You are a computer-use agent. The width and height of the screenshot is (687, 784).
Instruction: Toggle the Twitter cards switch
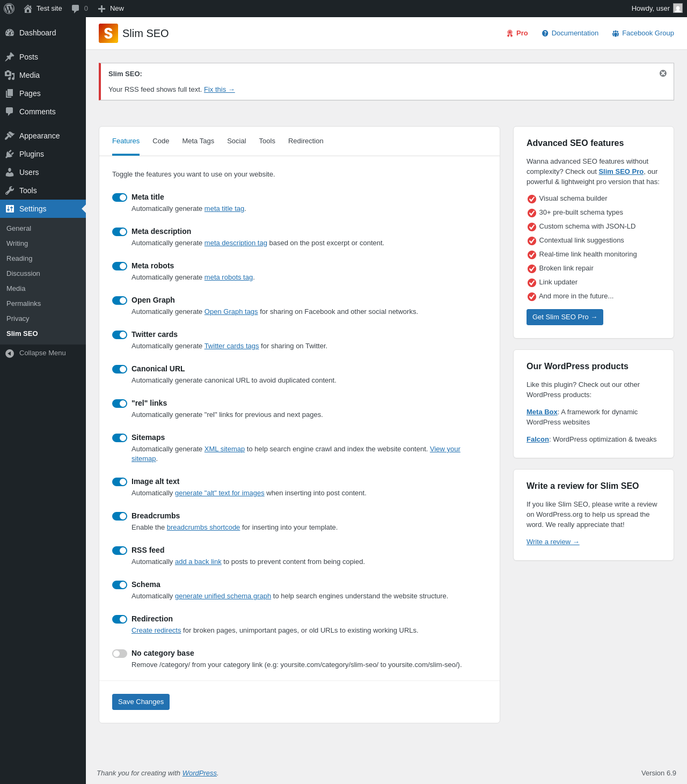120,335
